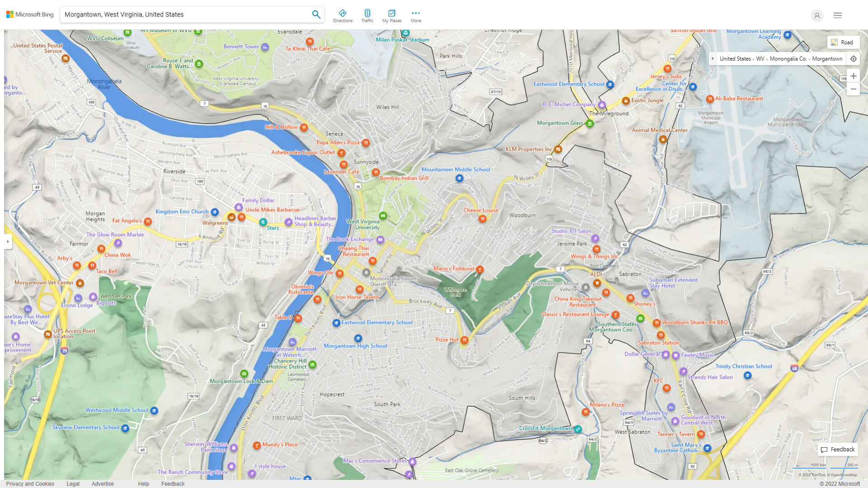Click the search magnifier icon
The height and width of the screenshot is (488, 868).
[316, 14]
